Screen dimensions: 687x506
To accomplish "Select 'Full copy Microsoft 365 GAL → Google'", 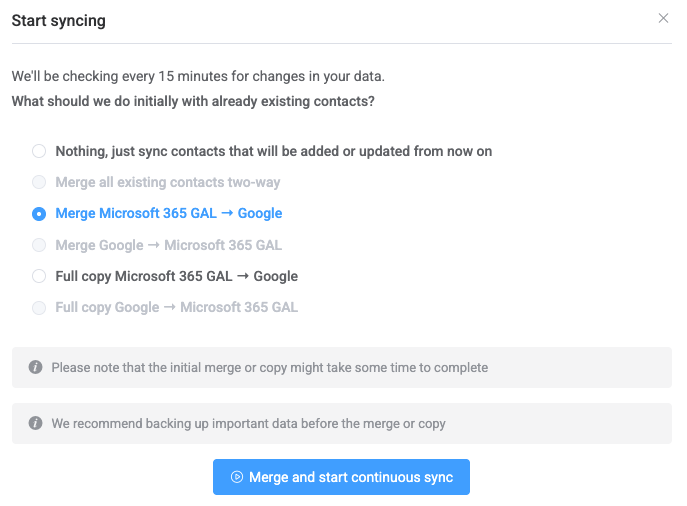I will [39, 276].
